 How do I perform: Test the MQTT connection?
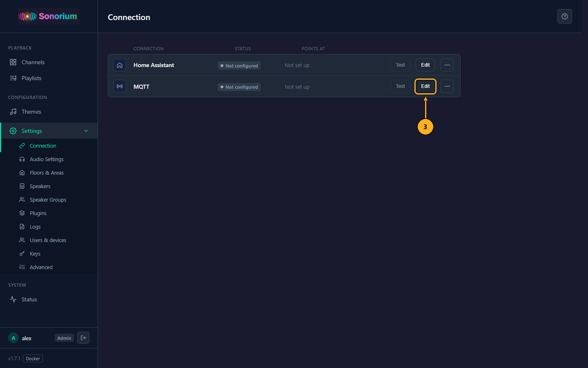[400, 86]
